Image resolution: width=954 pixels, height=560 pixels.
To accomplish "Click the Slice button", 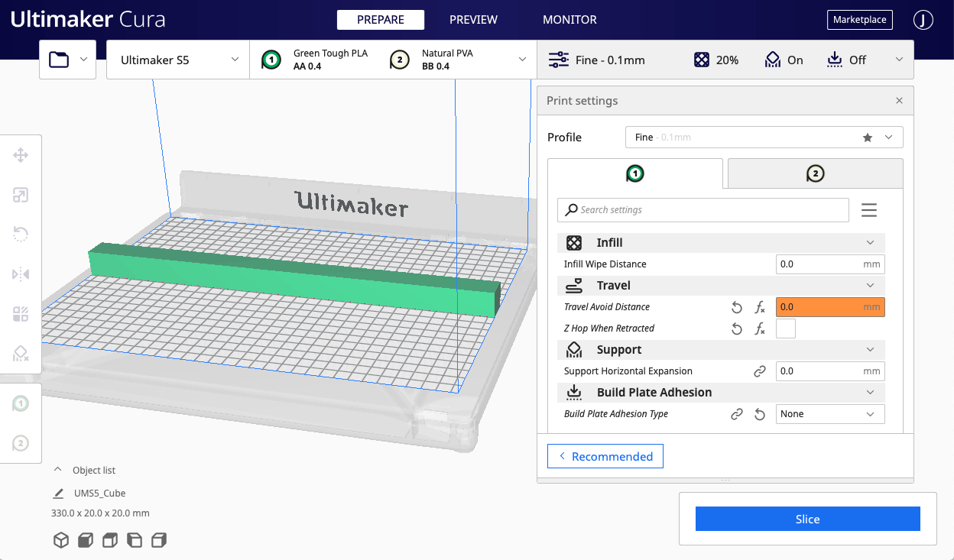I will [x=807, y=520].
